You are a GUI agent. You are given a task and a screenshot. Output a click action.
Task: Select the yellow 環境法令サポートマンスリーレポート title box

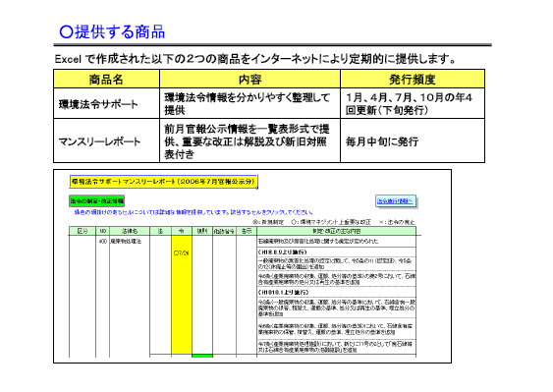pos(163,182)
